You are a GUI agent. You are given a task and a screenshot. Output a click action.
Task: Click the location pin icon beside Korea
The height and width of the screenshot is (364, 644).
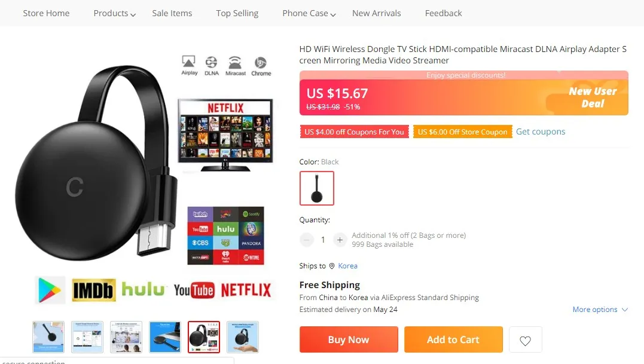coord(332,266)
